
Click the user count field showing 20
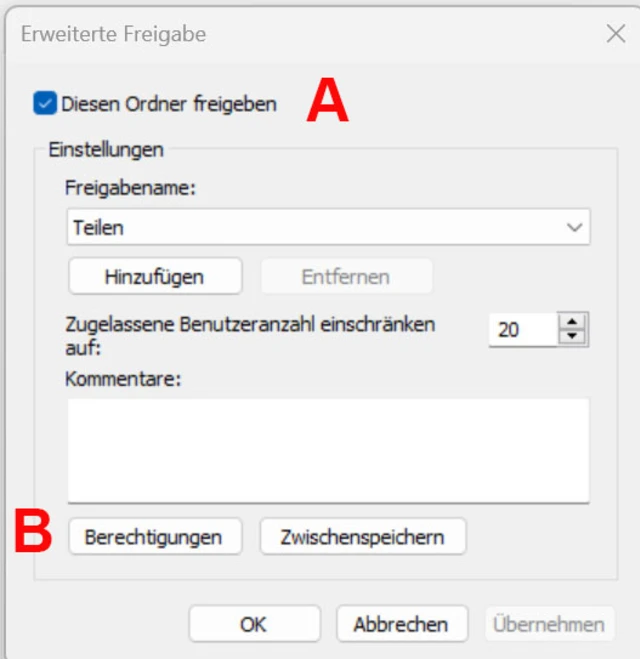click(521, 329)
